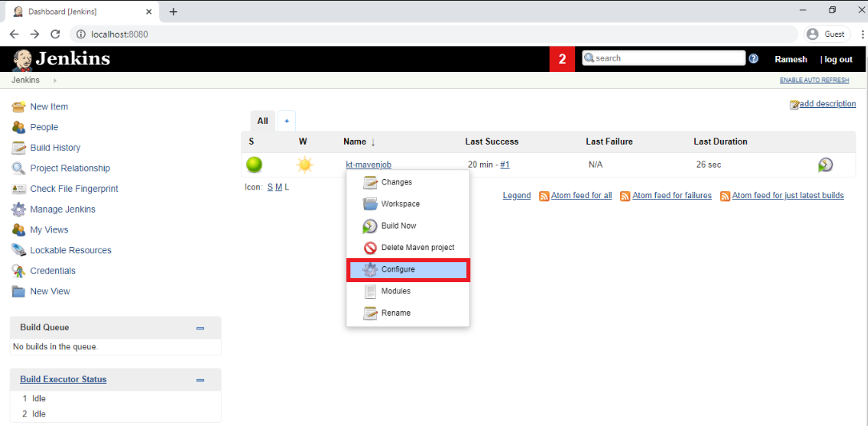The width and height of the screenshot is (868, 426).
Task: Click the Lockable Resources icon
Action: (x=19, y=250)
